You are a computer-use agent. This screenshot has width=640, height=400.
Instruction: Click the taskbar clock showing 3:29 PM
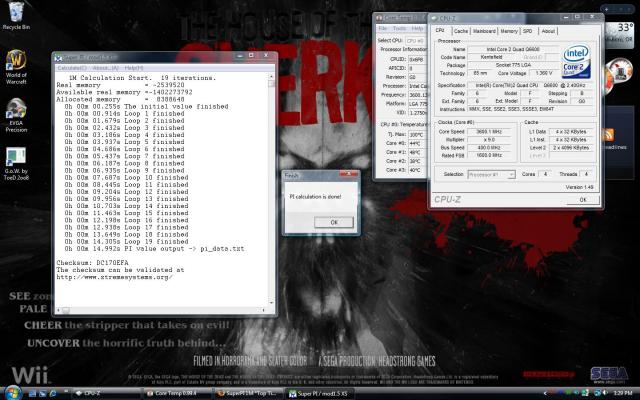(x=622, y=393)
